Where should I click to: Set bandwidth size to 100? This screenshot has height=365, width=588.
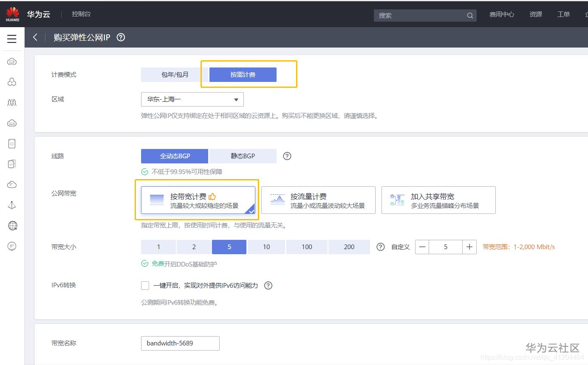click(307, 247)
